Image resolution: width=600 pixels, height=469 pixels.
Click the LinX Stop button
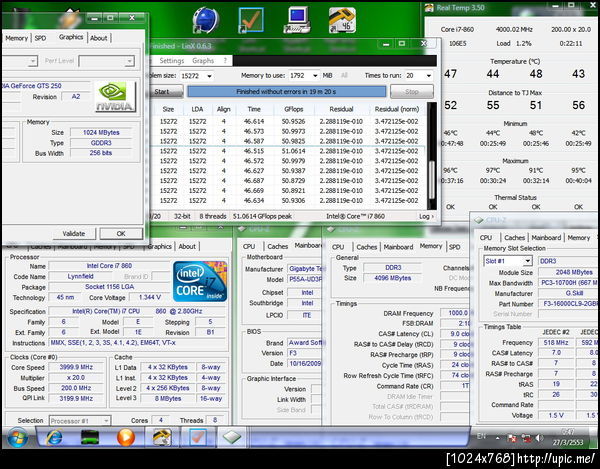[412, 92]
